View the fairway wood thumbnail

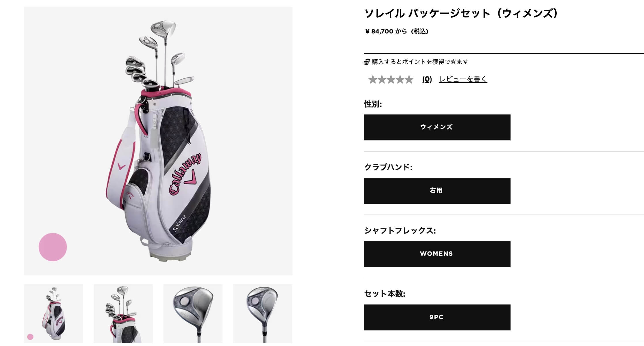pos(263,314)
